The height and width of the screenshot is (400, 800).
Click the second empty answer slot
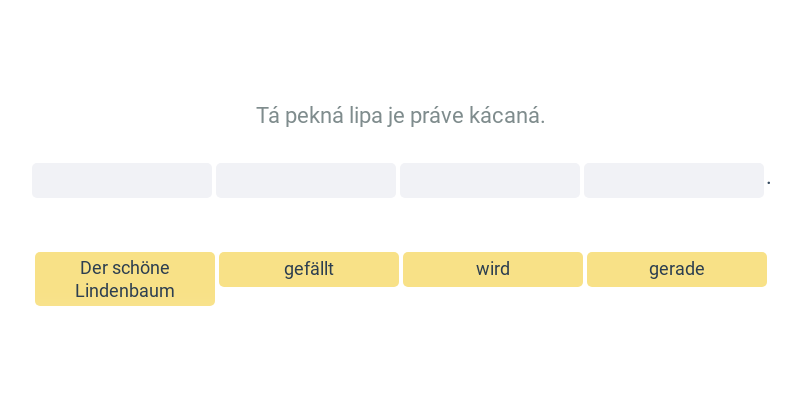(x=306, y=180)
